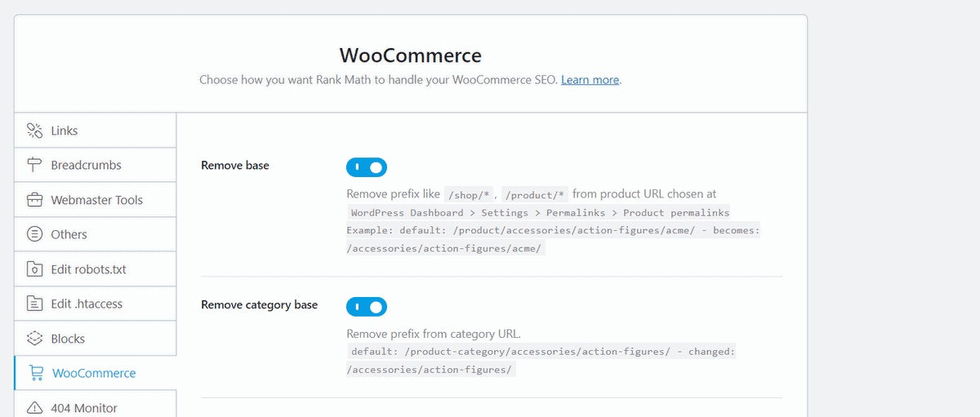Click the Edit robots.txt file icon
This screenshot has height=417, width=980.
[x=34, y=269]
